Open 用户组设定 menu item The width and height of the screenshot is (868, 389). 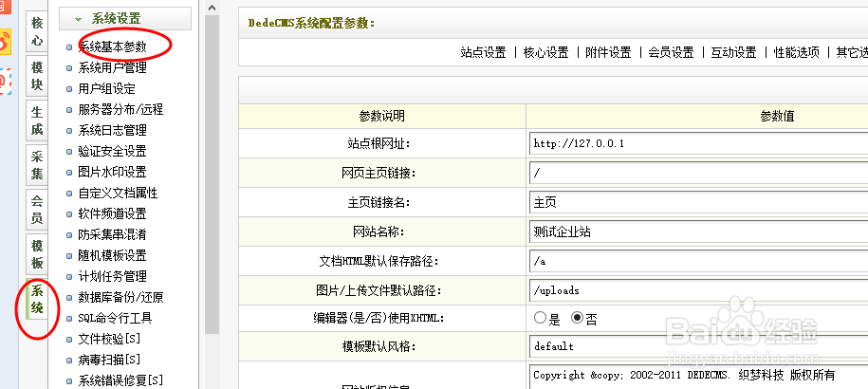coord(107,88)
